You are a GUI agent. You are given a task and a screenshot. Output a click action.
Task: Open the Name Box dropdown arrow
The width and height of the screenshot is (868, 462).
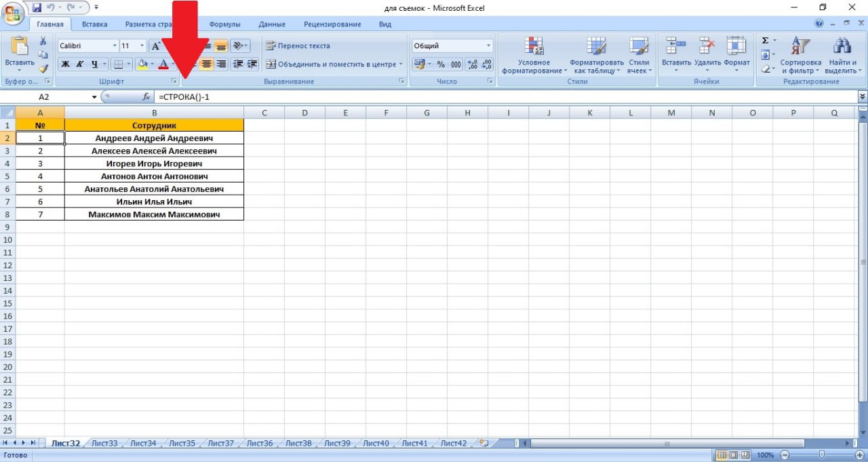[x=94, y=97]
